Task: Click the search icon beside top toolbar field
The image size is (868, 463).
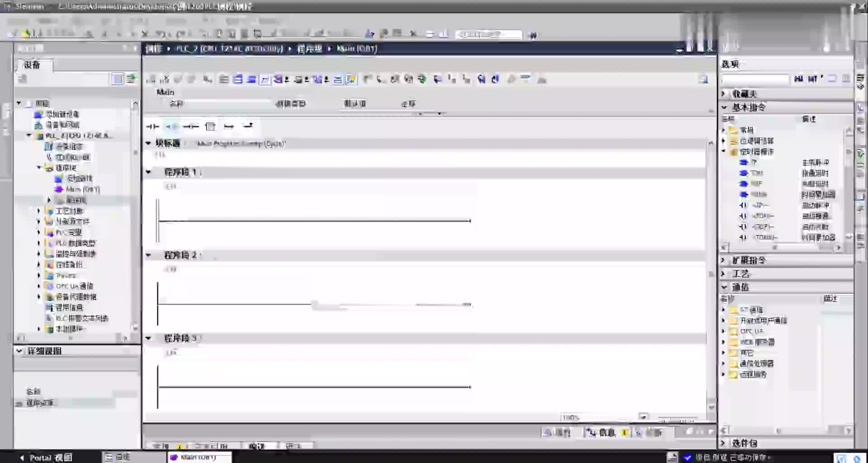Action: (x=532, y=35)
